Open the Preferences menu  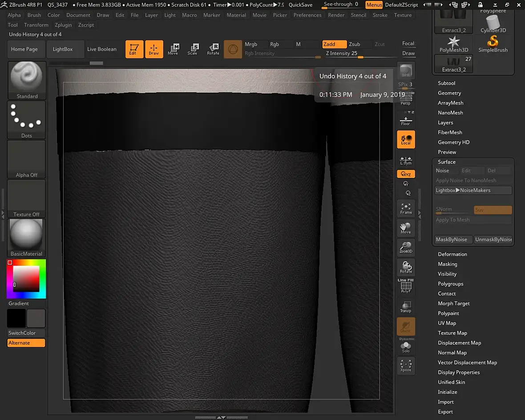click(x=307, y=15)
